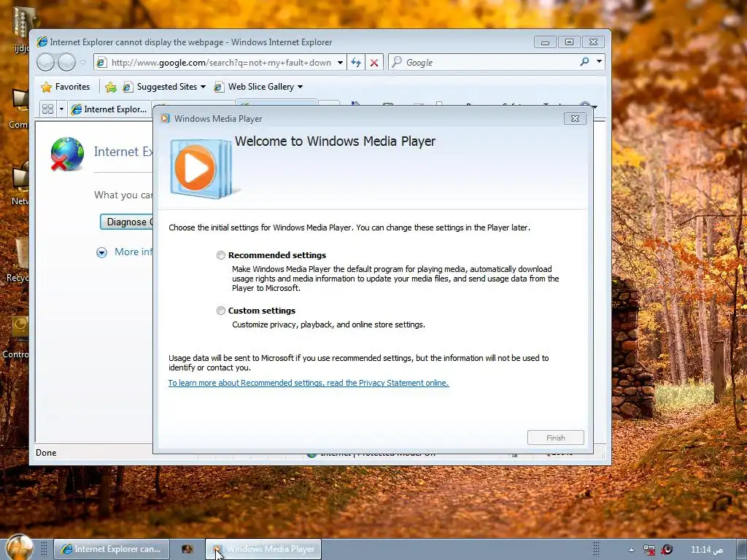Click the Internet Explorer address bar URL
The width and height of the screenshot is (747, 560).
(x=221, y=63)
